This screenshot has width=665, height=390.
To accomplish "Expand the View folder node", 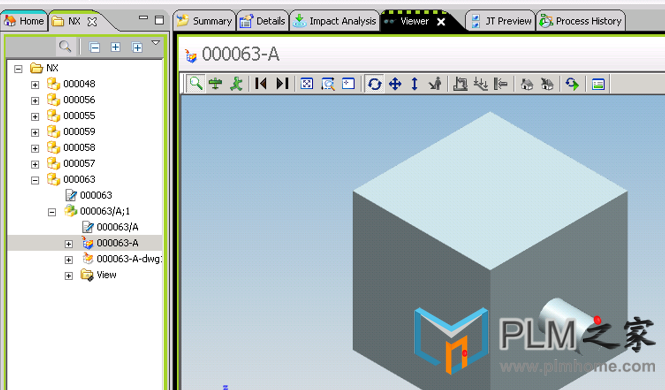I will 69,276.
